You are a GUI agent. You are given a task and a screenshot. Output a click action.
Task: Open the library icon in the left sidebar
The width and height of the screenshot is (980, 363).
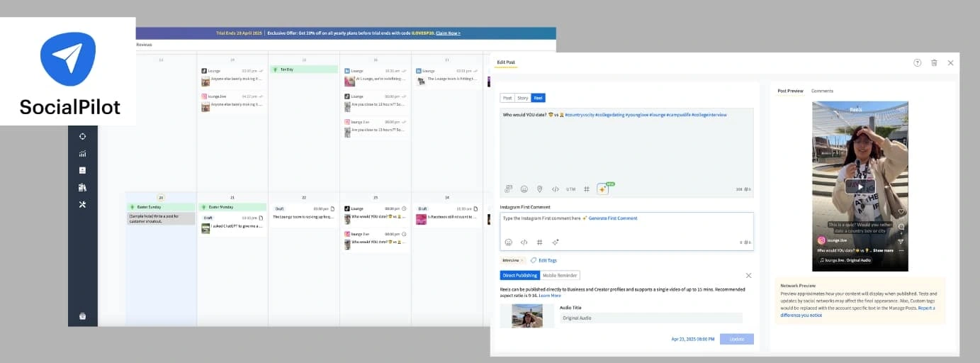(x=82, y=187)
